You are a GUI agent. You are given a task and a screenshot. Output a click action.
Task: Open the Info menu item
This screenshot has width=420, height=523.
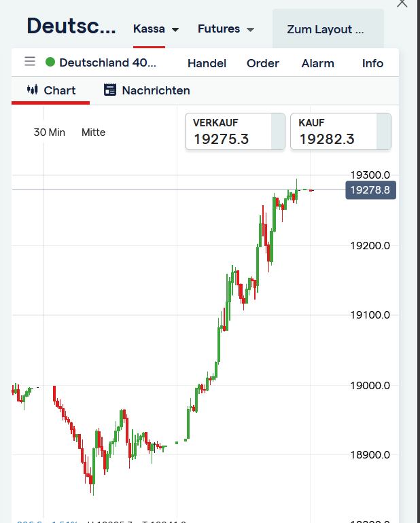click(372, 63)
